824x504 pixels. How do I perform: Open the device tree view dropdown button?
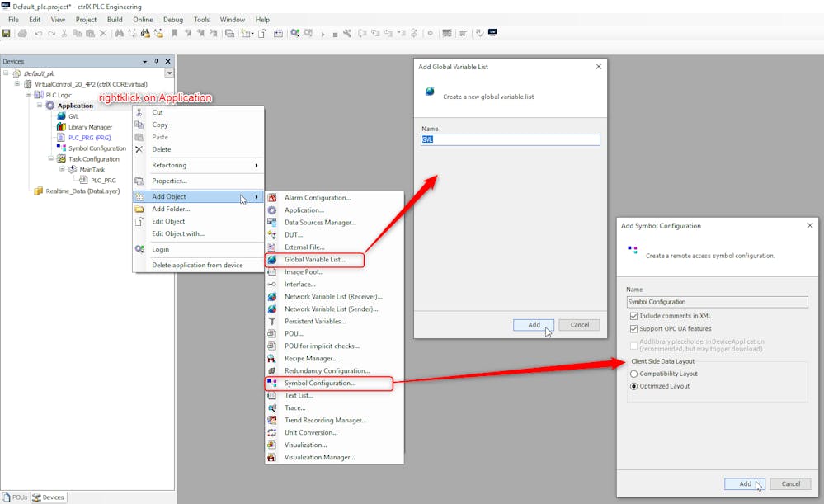pyautogui.click(x=169, y=73)
